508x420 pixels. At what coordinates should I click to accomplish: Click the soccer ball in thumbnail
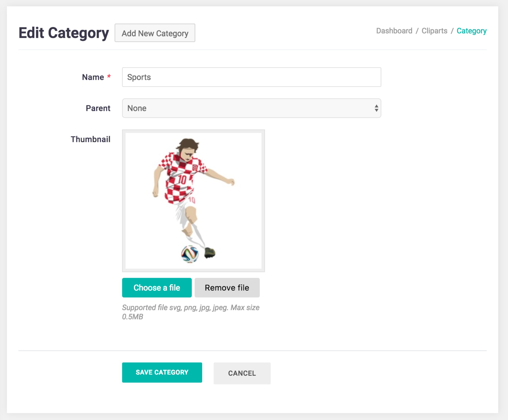coord(190,254)
